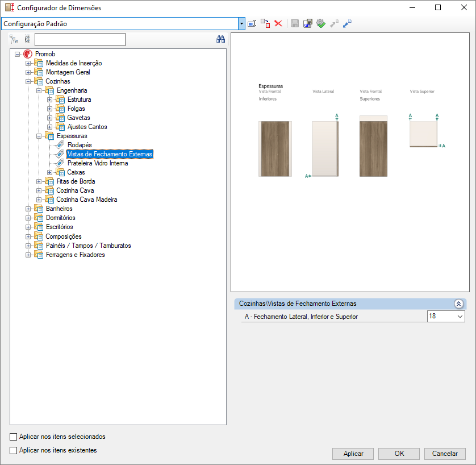Click the green checkmark gear icon
The width and height of the screenshot is (476, 465).
coord(321,23)
